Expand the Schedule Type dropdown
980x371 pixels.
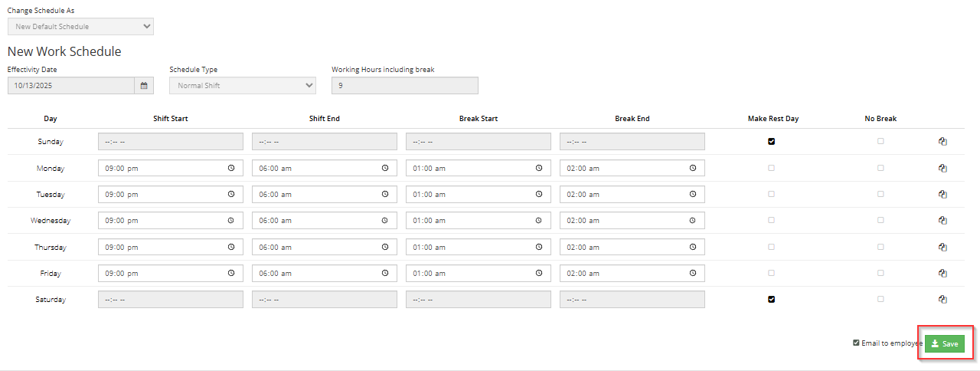pos(242,86)
